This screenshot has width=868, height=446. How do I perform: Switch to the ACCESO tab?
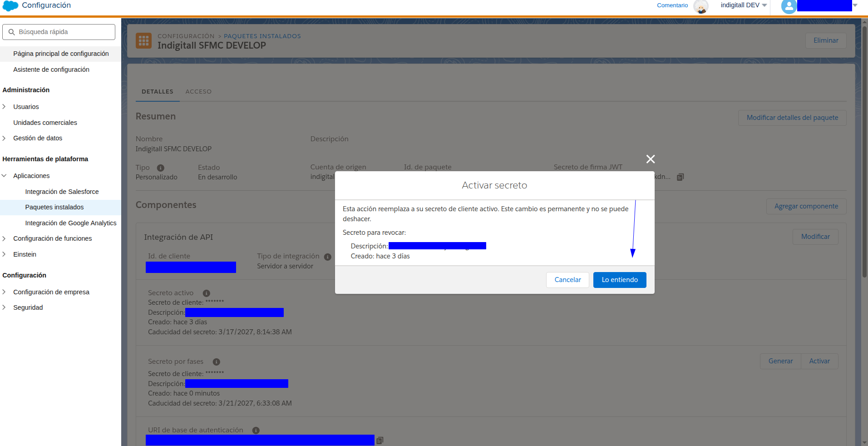198,92
